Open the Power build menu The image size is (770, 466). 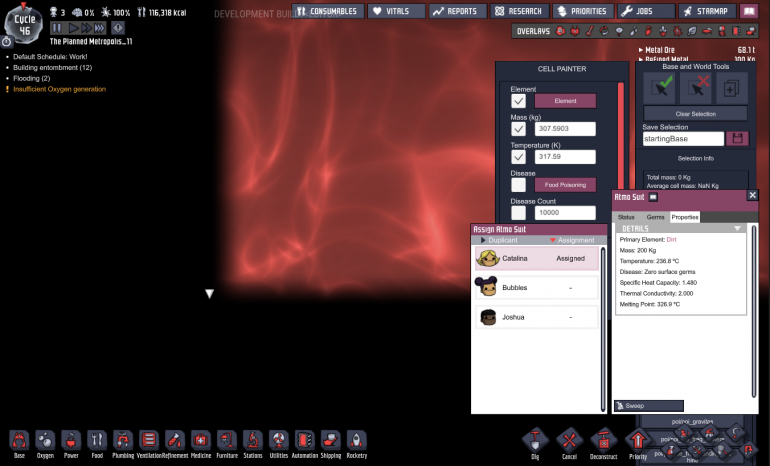tap(71, 441)
